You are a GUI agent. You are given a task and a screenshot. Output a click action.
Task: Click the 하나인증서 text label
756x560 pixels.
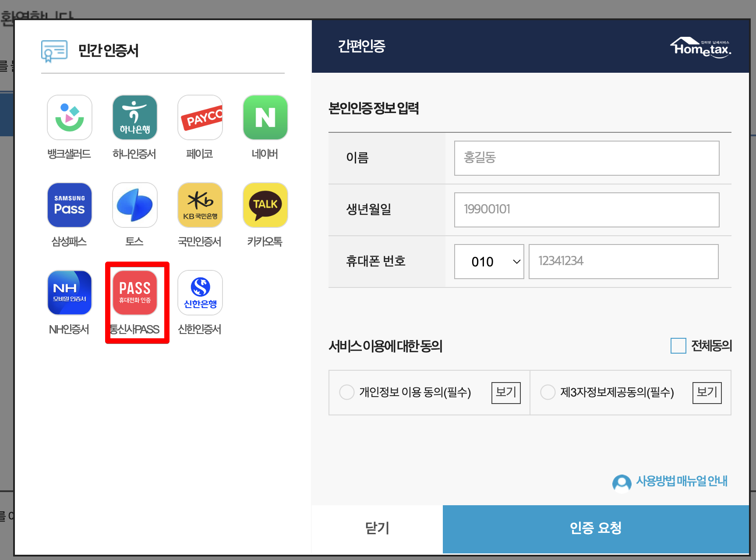pos(134,154)
